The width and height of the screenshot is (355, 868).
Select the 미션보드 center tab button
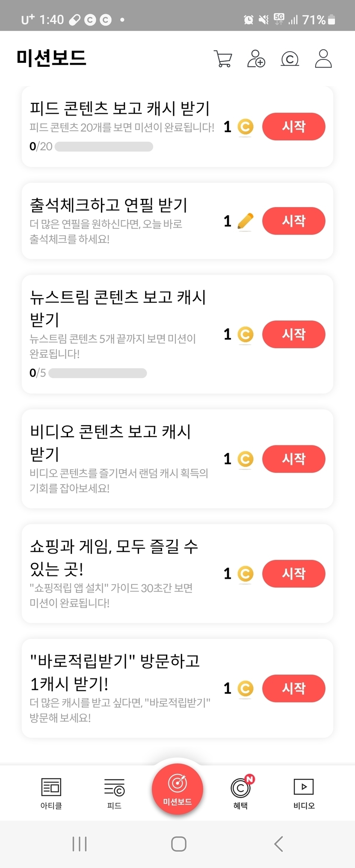tap(177, 789)
